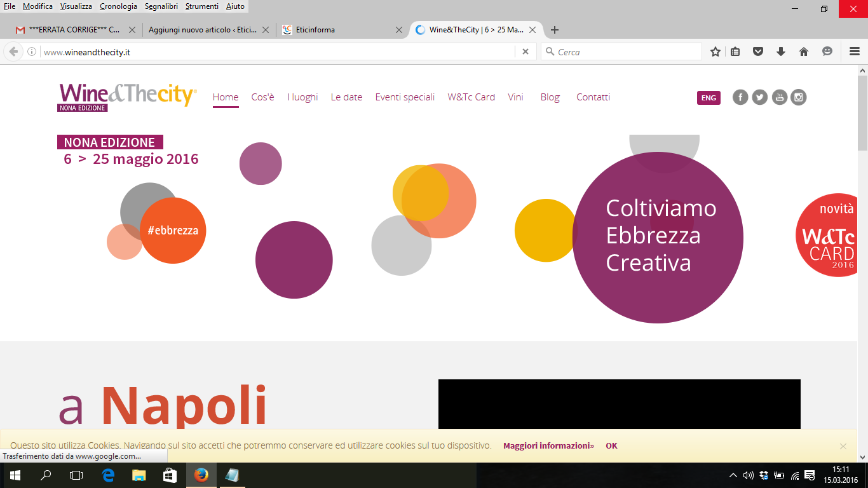
Task: Show site information icon in address bar
Action: click(32, 52)
